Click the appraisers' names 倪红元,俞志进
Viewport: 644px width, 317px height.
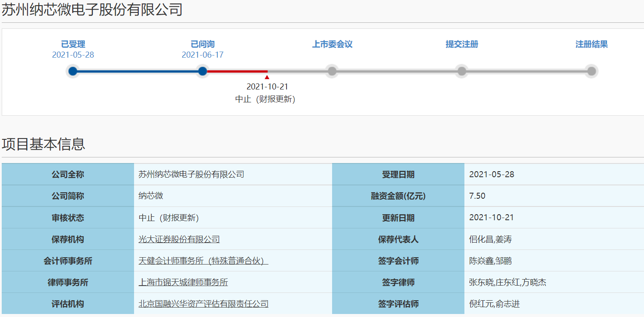[494, 304]
